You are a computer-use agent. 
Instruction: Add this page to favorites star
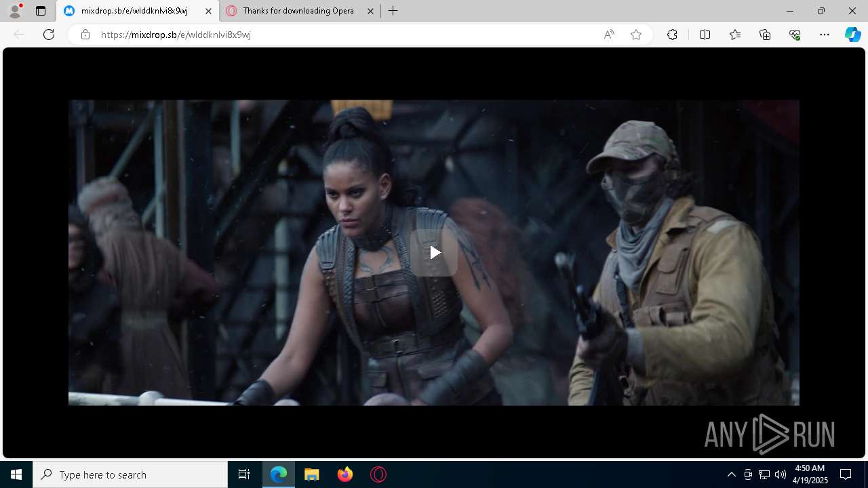pyautogui.click(x=636, y=35)
